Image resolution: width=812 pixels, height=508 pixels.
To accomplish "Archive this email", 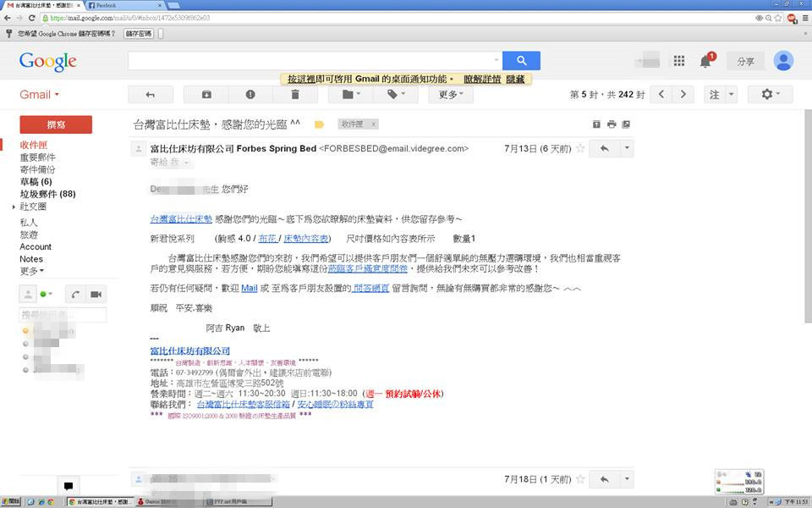I will [206, 94].
